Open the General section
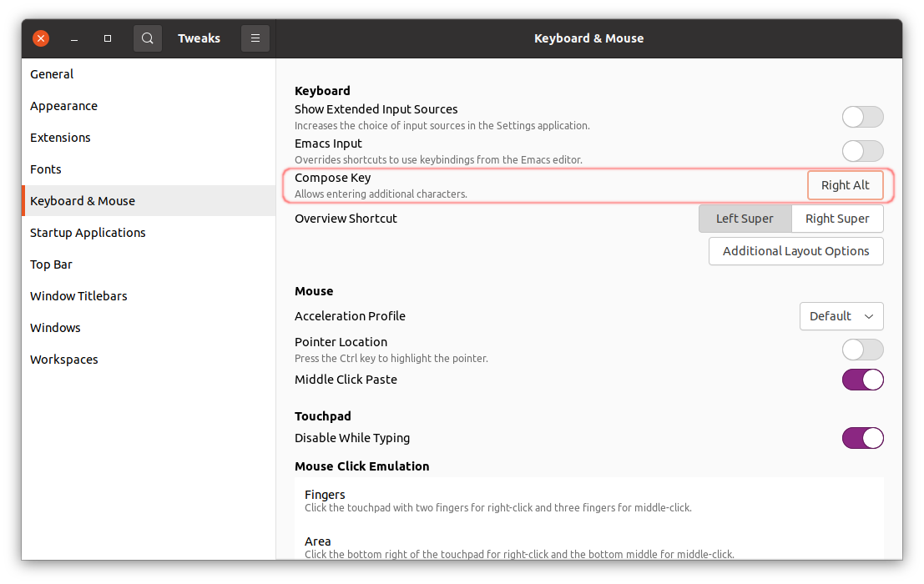Viewport: 924px width, 584px height. pyautogui.click(x=149, y=74)
